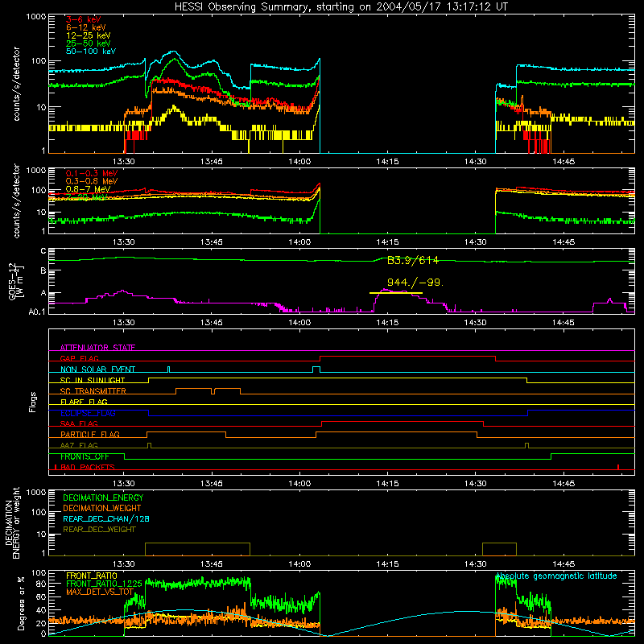
Task: Select the 13:45 tick label under the Flags plot
Action: (x=212, y=484)
